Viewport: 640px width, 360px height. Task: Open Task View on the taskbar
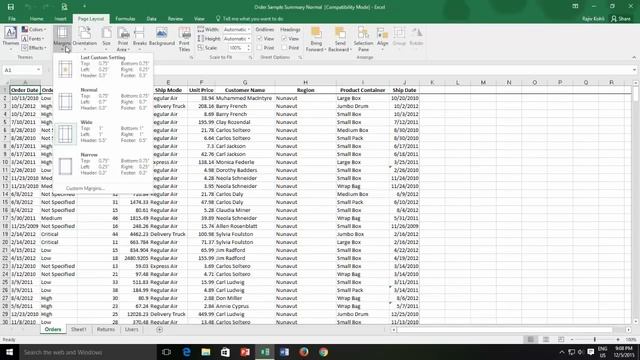(x=166, y=352)
